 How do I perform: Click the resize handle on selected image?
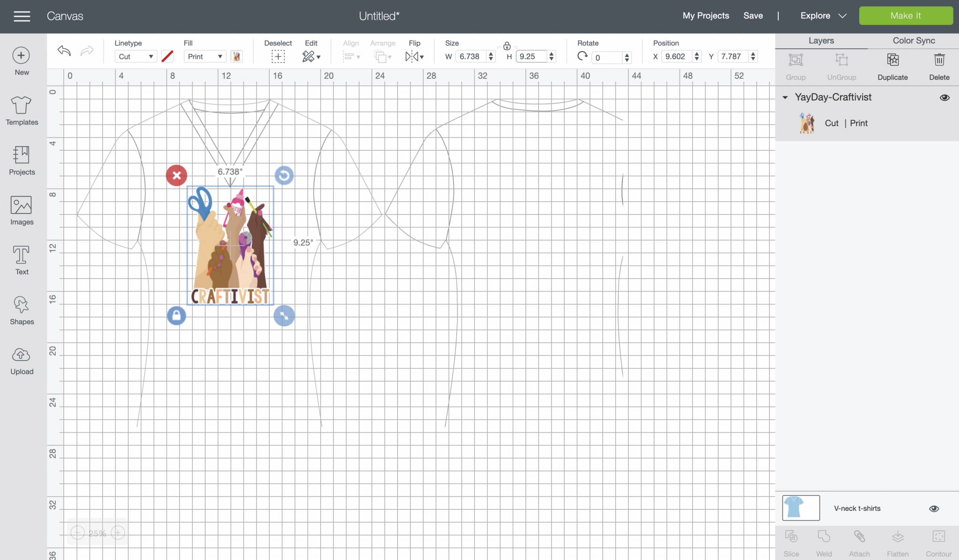coord(284,316)
